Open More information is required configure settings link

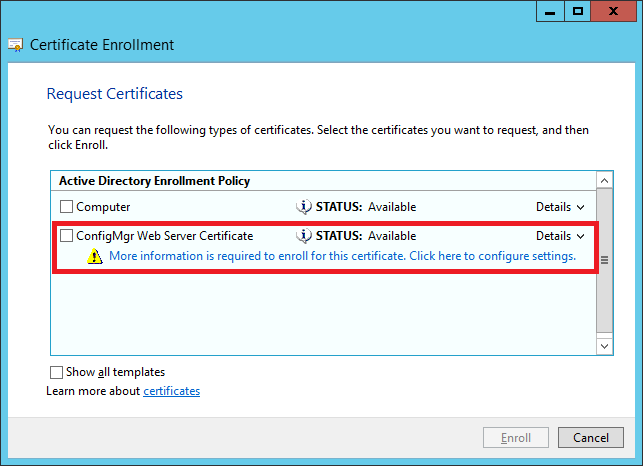342,256
